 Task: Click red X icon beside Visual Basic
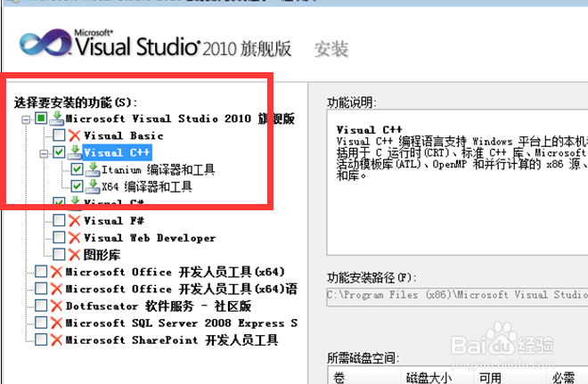coord(75,135)
